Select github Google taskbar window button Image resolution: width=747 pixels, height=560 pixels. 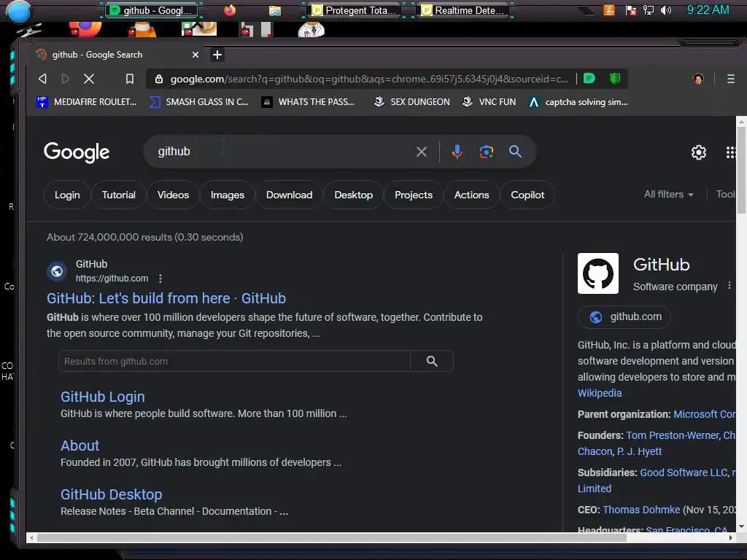point(152,10)
